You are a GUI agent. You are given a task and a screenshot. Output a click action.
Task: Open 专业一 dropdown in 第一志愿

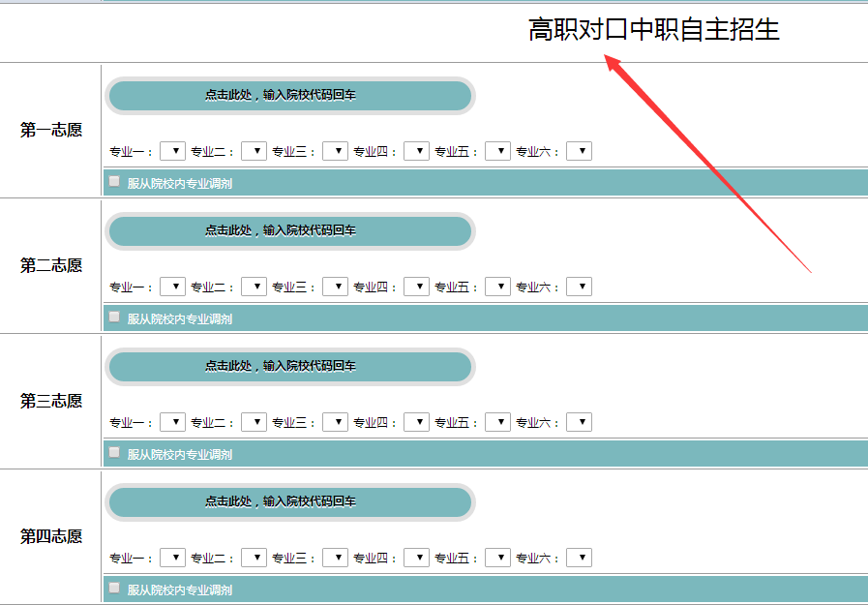[172, 151]
